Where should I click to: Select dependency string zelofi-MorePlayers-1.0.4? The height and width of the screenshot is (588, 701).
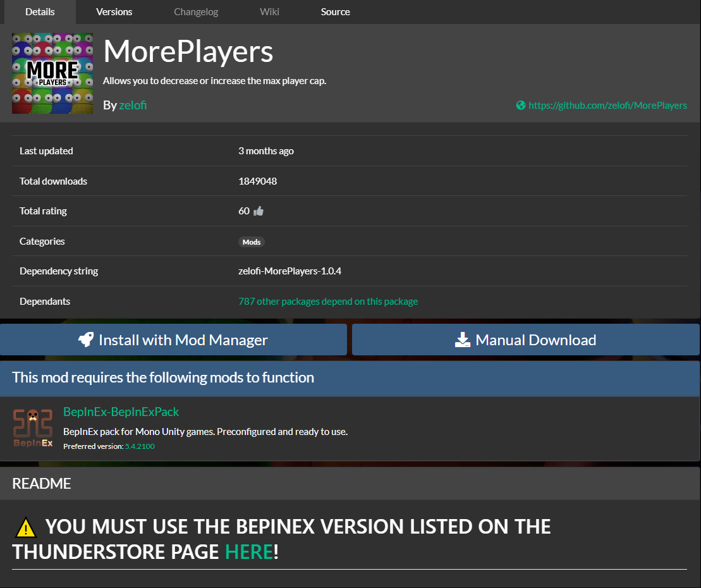(290, 271)
